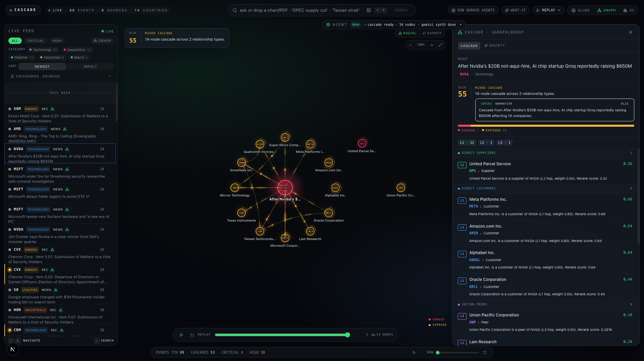Expand the AGENT status pill
This screenshot has width=644, height=361.
394,25
